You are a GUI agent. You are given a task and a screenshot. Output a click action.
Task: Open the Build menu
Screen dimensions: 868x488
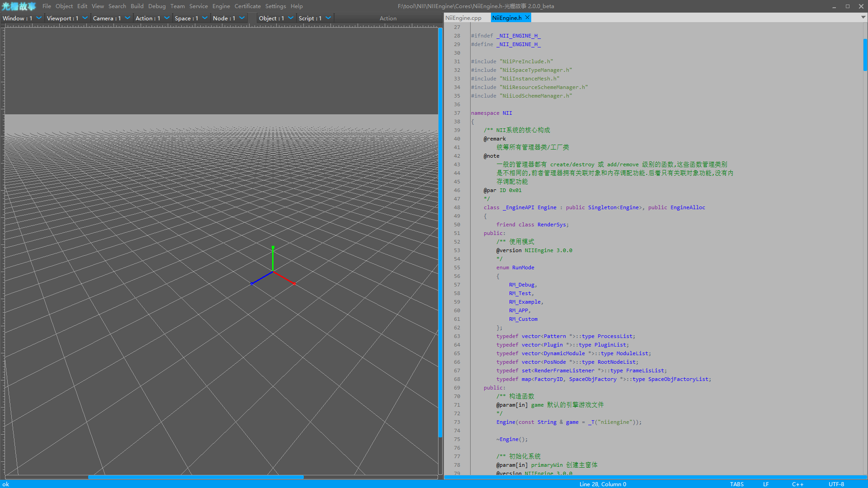(x=137, y=6)
